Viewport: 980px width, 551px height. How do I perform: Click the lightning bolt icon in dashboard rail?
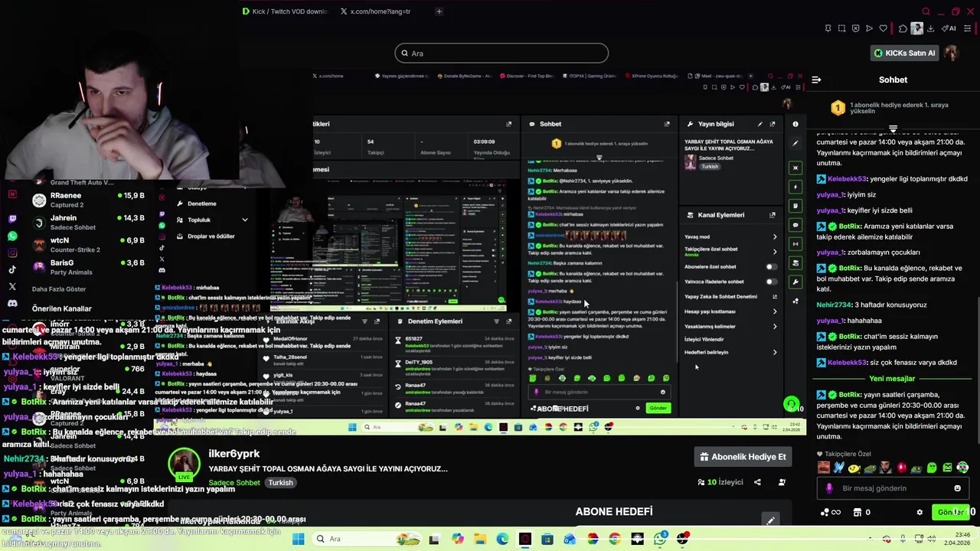click(x=795, y=187)
